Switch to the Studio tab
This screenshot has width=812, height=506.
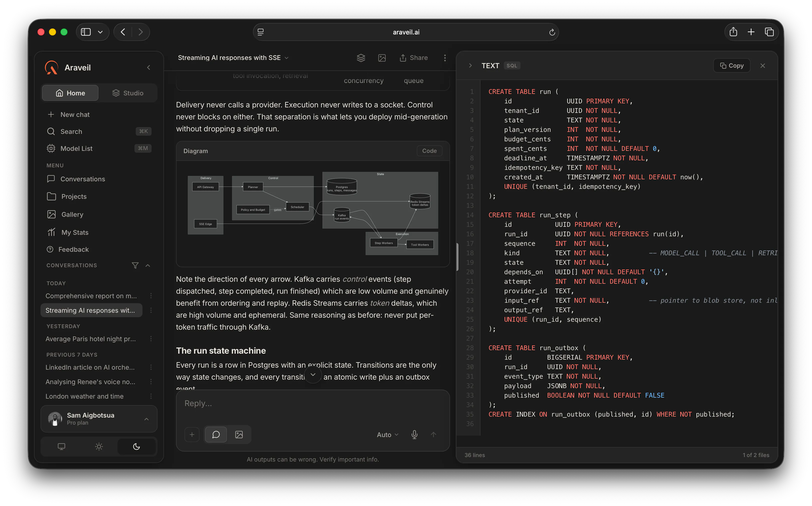point(128,93)
